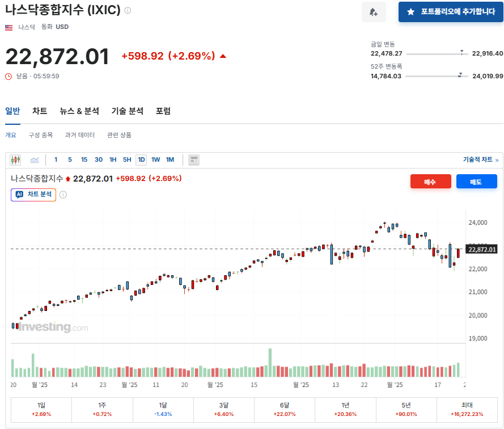504x429 pixels.
Task: Click the info icon next to 나스닥종합지수 (IXIC) title
Action: click(x=128, y=10)
